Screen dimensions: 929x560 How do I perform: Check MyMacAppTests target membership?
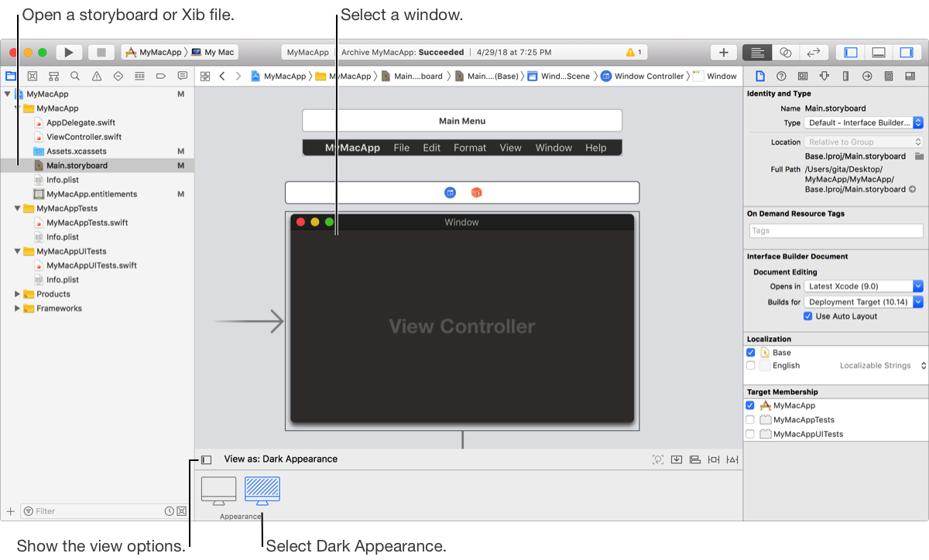coord(750,420)
